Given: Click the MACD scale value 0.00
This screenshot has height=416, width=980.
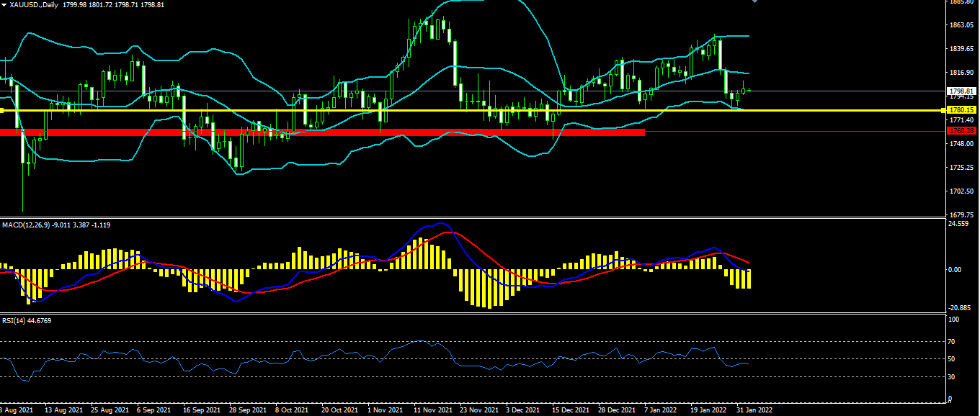Looking at the screenshot, I should 954,270.
